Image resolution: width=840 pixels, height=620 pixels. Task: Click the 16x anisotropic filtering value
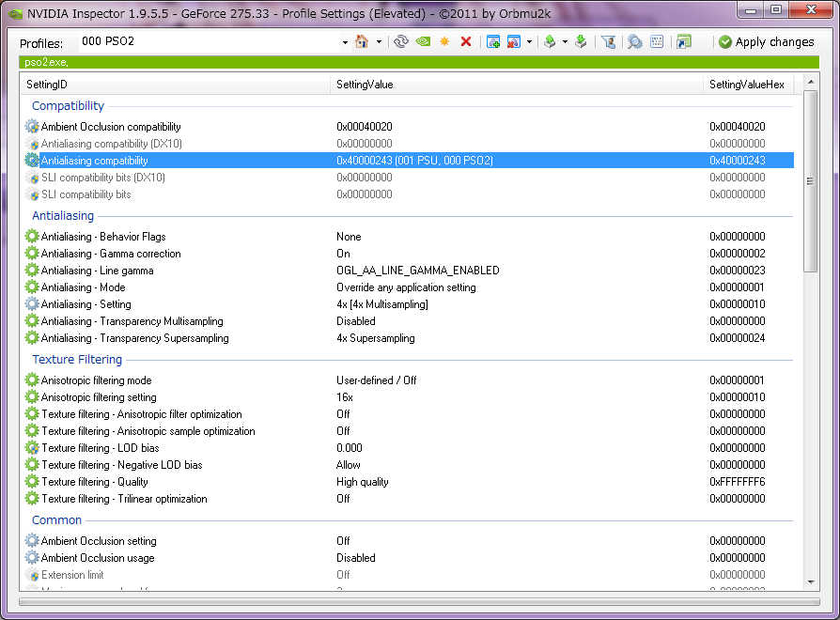345,397
